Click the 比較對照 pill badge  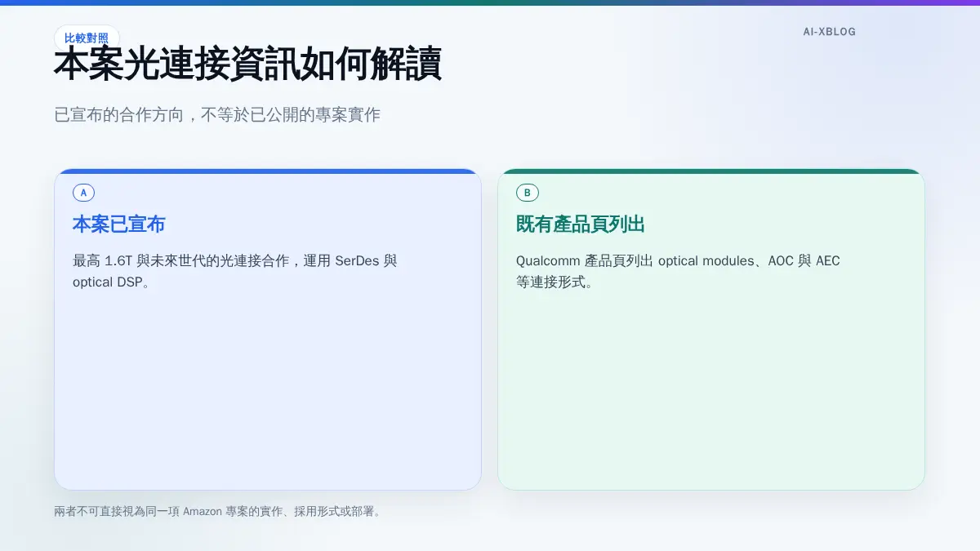pos(87,38)
